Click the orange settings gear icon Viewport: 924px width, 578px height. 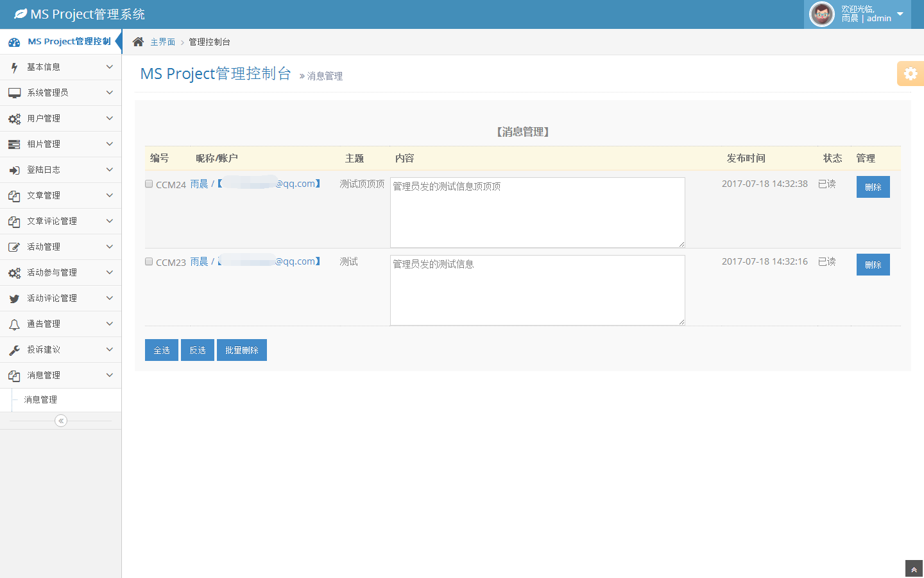click(x=911, y=73)
